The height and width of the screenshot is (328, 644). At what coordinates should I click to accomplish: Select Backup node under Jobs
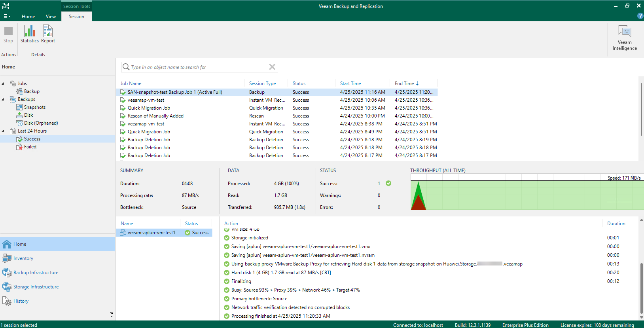32,91
